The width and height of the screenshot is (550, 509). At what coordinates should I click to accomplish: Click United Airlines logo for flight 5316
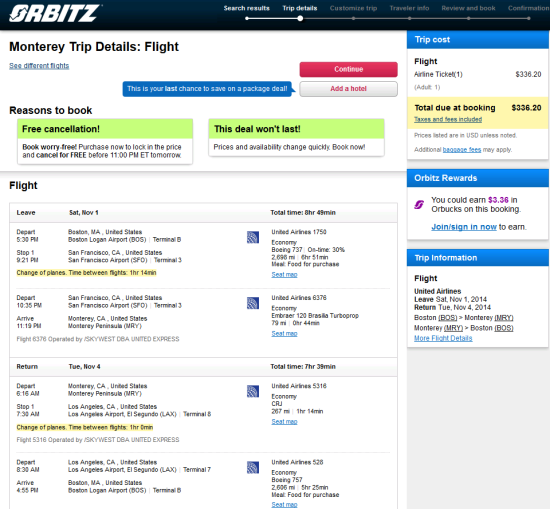253,391
